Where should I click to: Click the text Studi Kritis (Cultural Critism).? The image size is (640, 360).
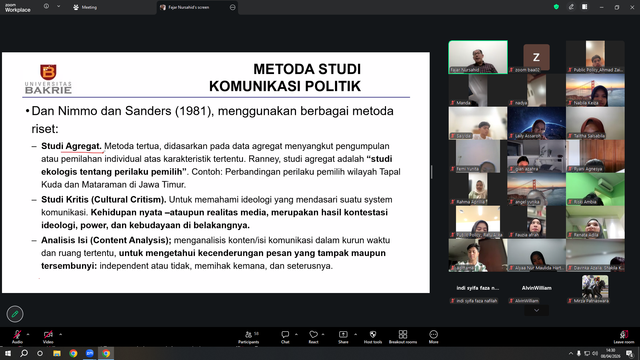point(103,200)
